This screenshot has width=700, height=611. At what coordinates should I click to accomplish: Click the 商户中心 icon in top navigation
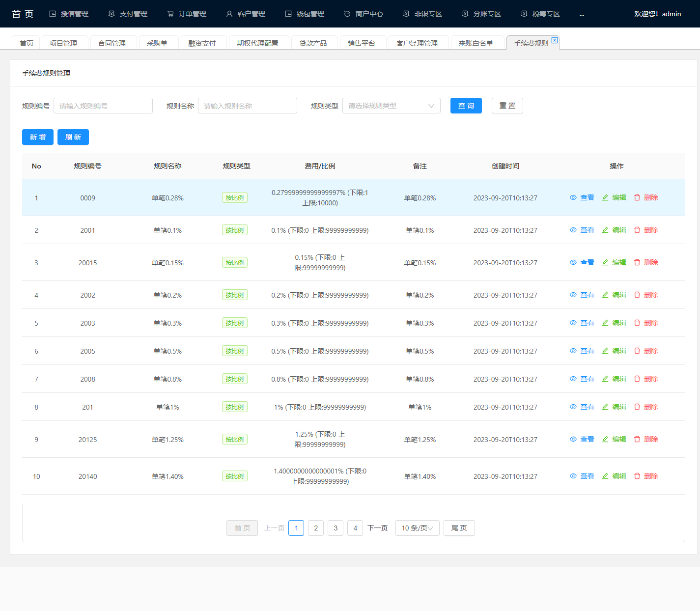[x=347, y=14]
